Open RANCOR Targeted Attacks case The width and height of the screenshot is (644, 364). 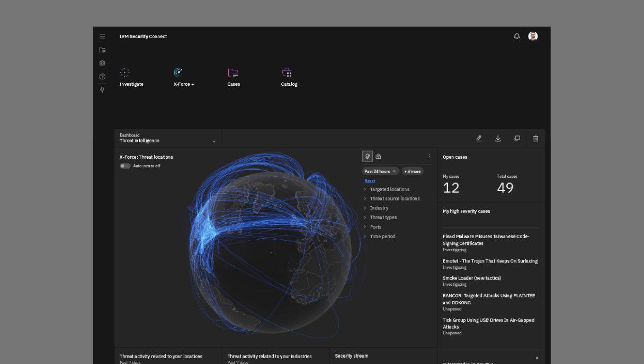coord(489,299)
